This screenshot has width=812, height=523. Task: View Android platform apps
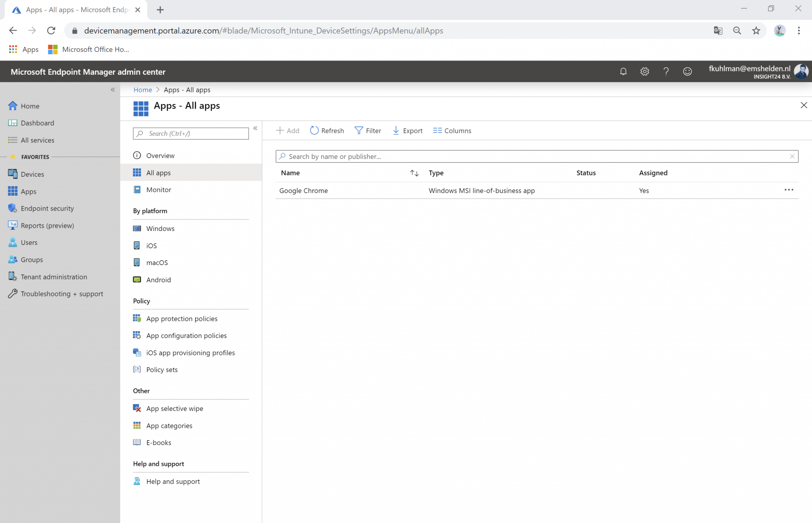tap(158, 279)
